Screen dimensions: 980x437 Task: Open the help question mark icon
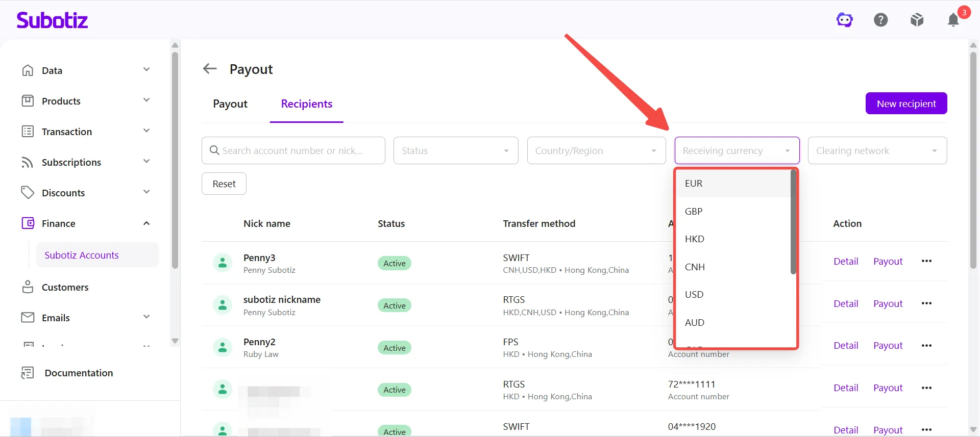881,20
